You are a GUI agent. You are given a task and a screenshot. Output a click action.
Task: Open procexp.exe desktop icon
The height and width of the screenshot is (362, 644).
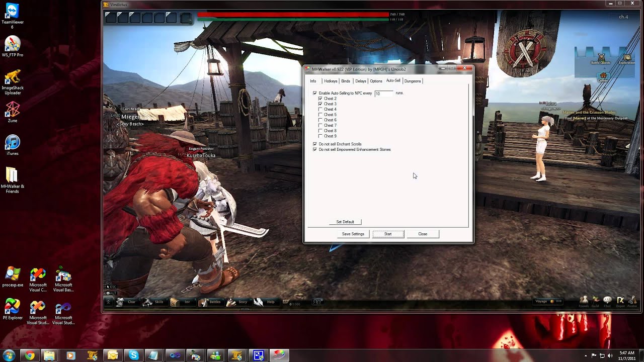click(13, 277)
